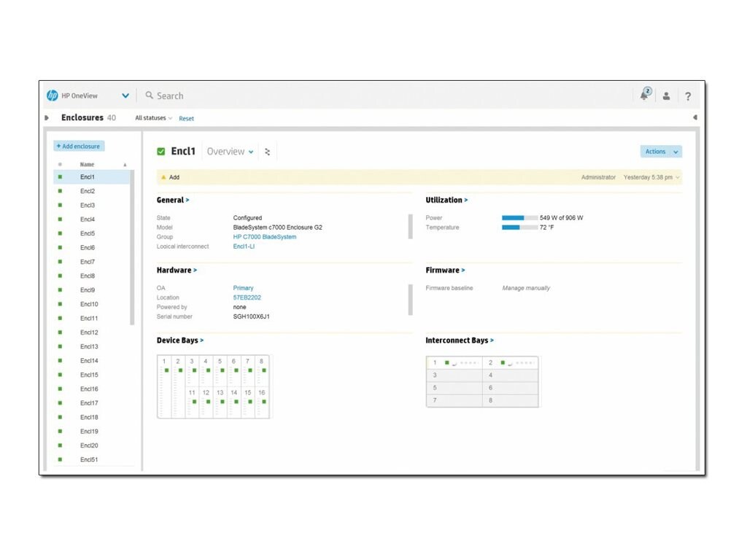This screenshot has height=560, width=747.
Task: Click the refresh icon next to Overview
Action: pyautogui.click(x=267, y=151)
